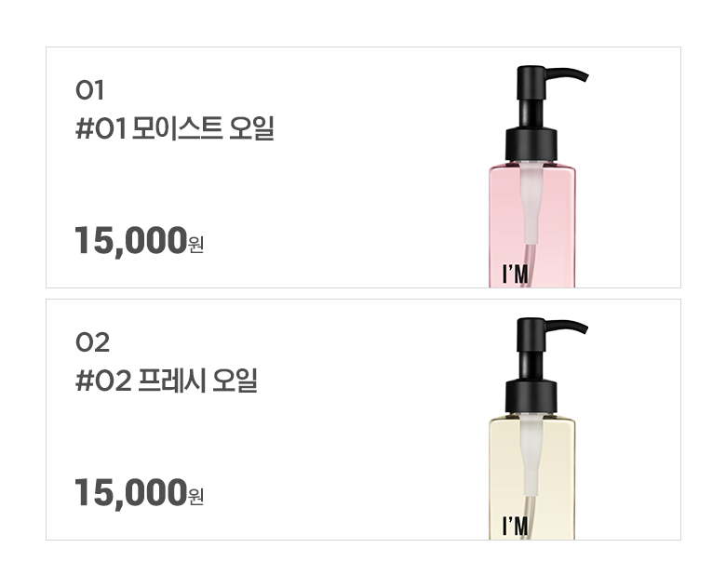The image size is (726, 588).
Task: Click the pump nozzle spout on first bottle
Action: (567, 74)
